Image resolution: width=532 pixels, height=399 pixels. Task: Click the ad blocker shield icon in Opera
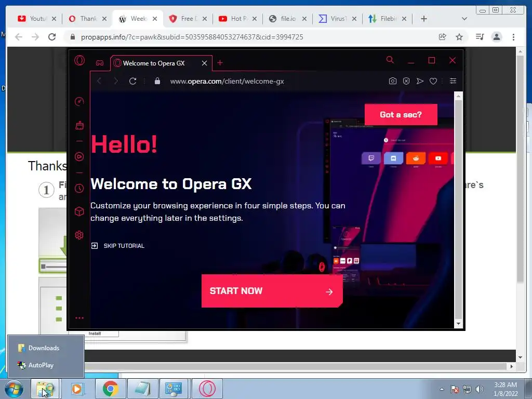(406, 81)
